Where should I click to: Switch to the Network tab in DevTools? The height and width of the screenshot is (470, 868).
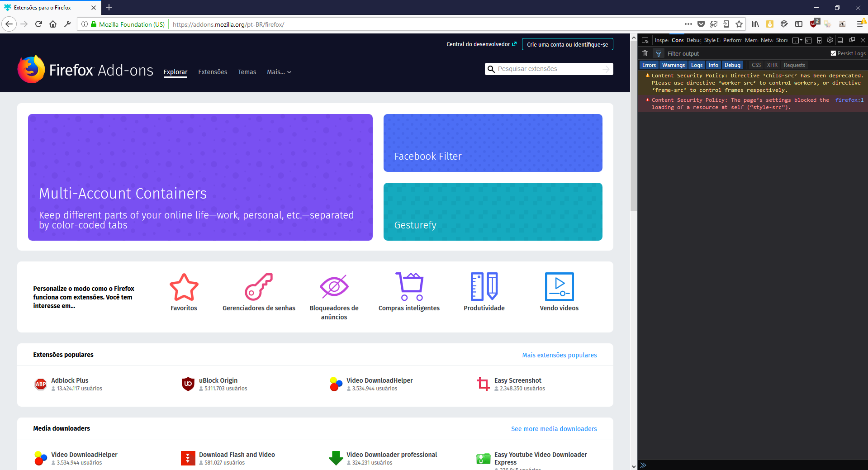point(766,40)
